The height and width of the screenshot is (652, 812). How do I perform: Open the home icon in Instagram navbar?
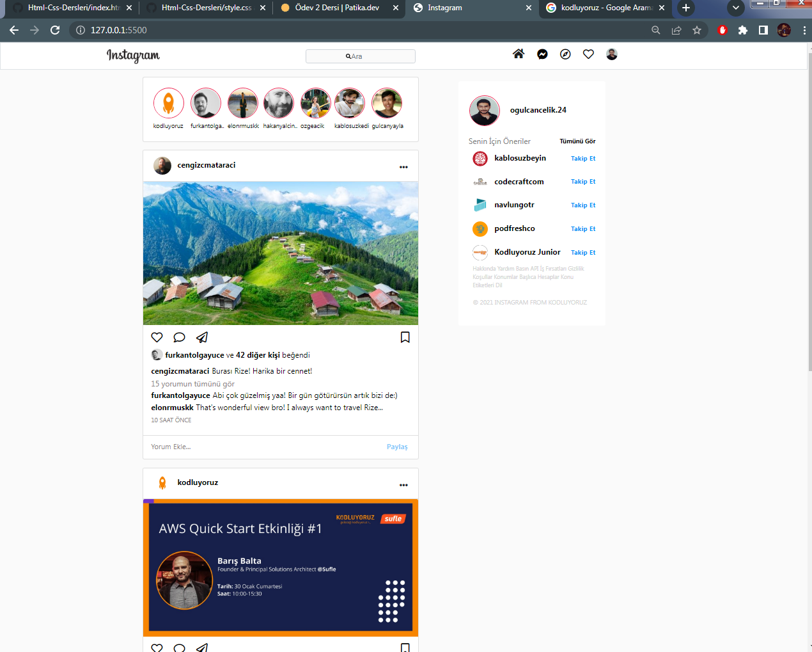point(519,54)
